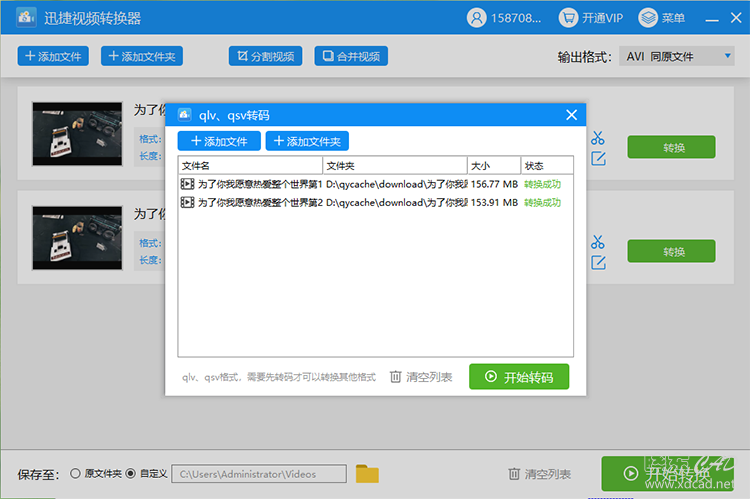Image resolution: width=750 pixels, height=499 pixels.
Task: Open the 合并视频 tool
Action: 351,56
